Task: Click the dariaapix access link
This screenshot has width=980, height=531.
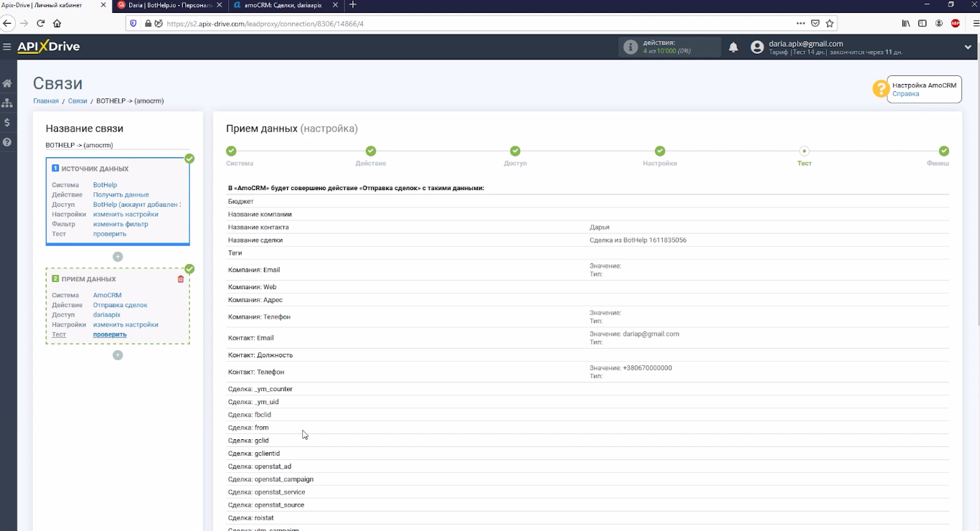Action: coord(107,315)
